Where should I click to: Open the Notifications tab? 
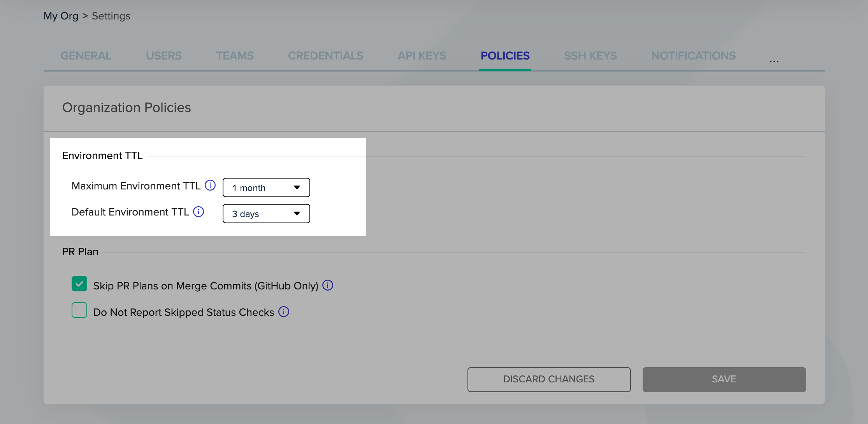[x=693, y=56]
